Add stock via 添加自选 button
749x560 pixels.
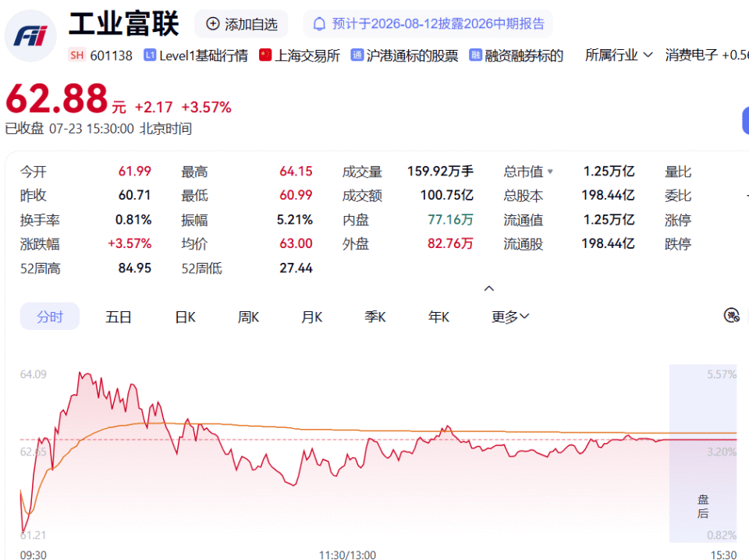[241, 24]
